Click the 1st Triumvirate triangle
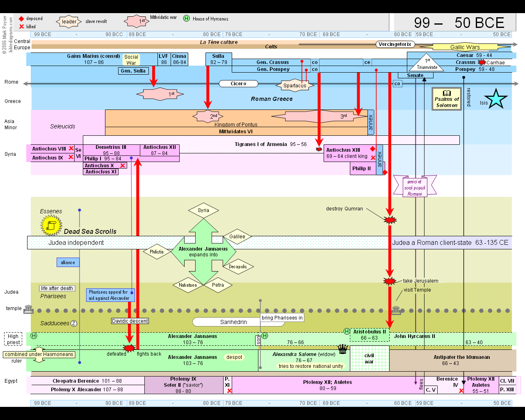Image resolution: width=525 pixels, height=420 pixels. [x=427, y=63]
